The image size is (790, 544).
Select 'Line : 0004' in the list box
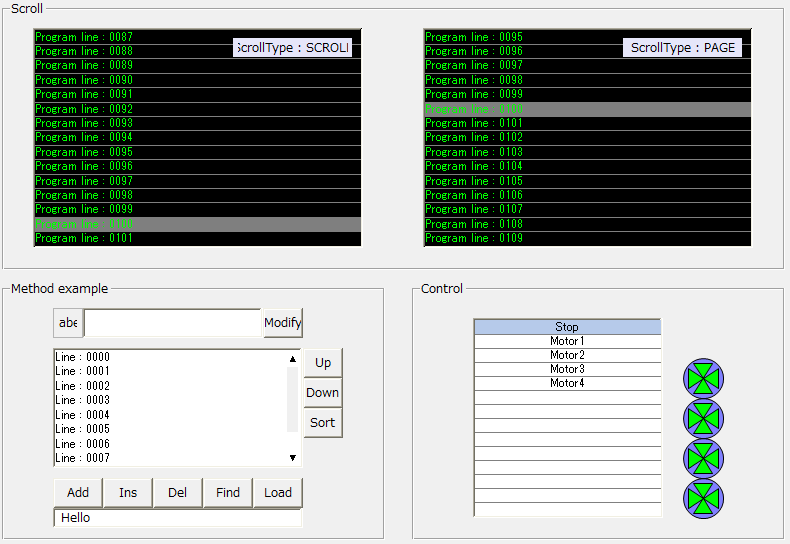tap(83, 415)
